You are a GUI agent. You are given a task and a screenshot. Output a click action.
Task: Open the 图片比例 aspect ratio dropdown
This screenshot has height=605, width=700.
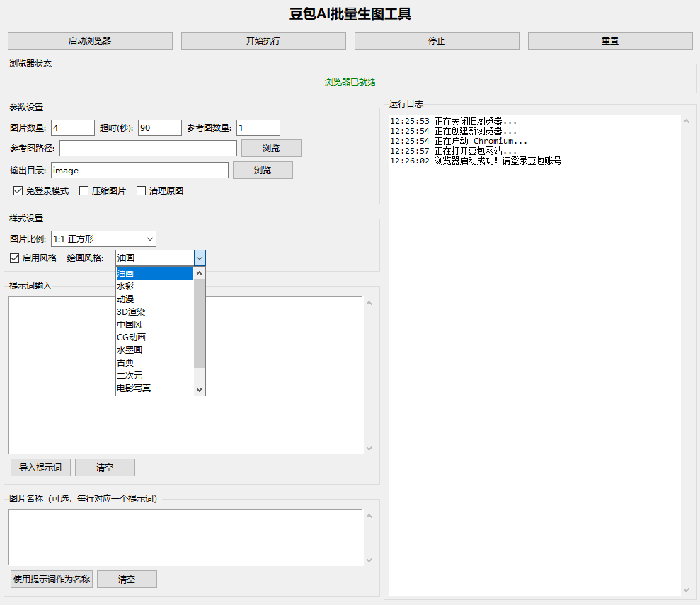(x=103, y=238)
